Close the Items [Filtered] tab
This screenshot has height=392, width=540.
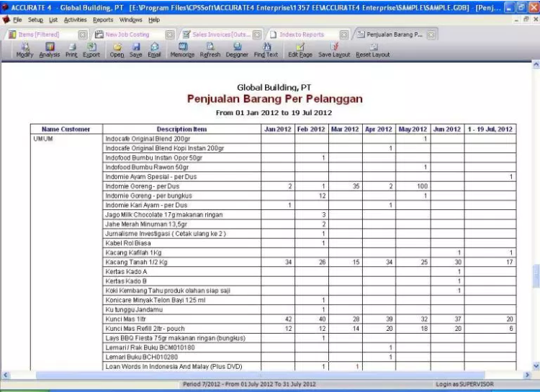(82, 34)
